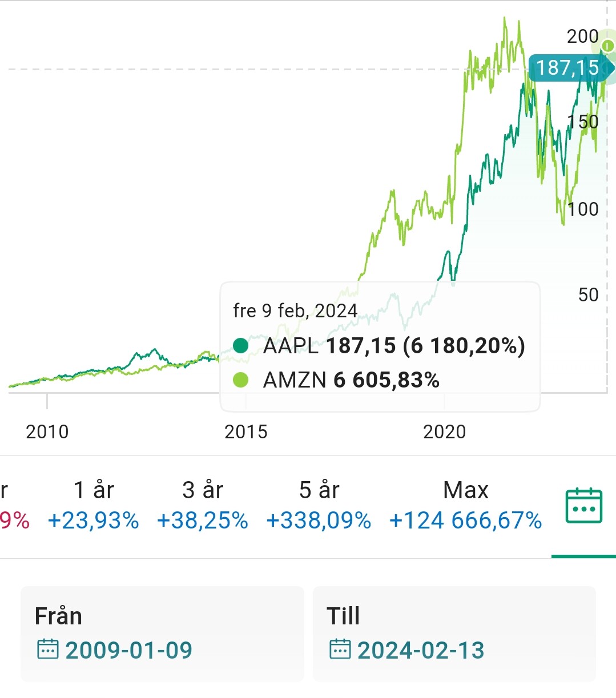Click the 2010 x-axis label

click(x=47, y=432)
